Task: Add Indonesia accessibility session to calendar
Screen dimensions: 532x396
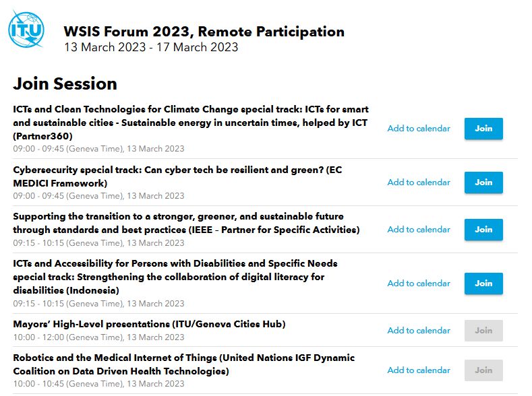Action: (419, 284)
